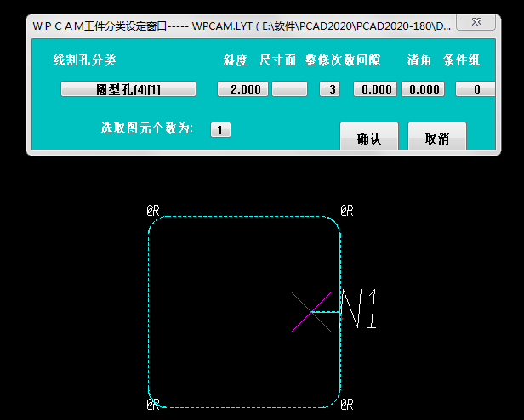Screen dimensions: 524x420
Task: Click the top-left @R corner label
Action: point(153,211)
